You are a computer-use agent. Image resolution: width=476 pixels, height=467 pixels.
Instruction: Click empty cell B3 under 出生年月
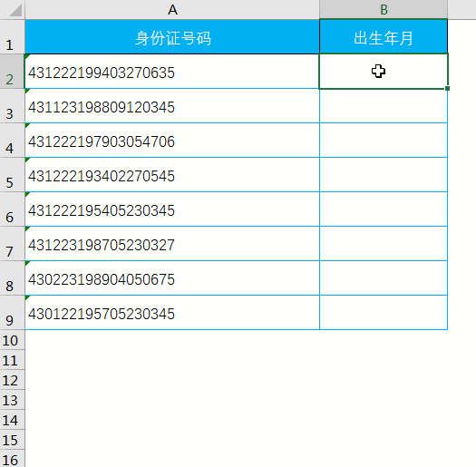384,106
